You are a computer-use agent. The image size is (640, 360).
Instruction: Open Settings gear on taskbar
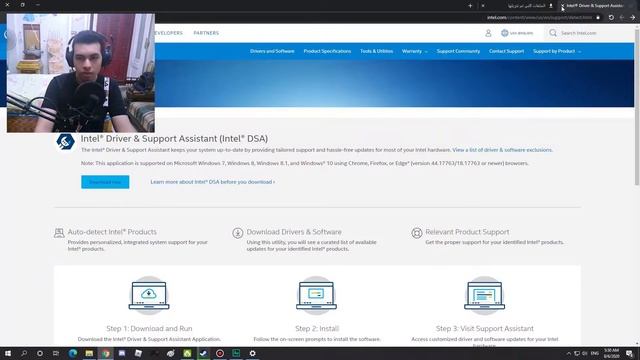pyautogui.click(x=252, y=353)
